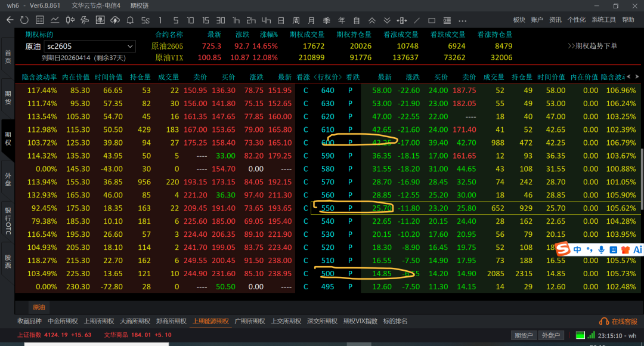Viewport: 644px width, 346px height.
Task: Open the 板块 menu
Action: 519,20
